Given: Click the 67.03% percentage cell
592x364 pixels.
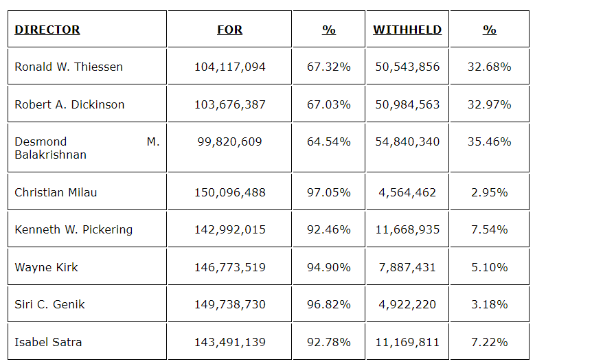Looking at the screenshot, I should coord(329,104).
